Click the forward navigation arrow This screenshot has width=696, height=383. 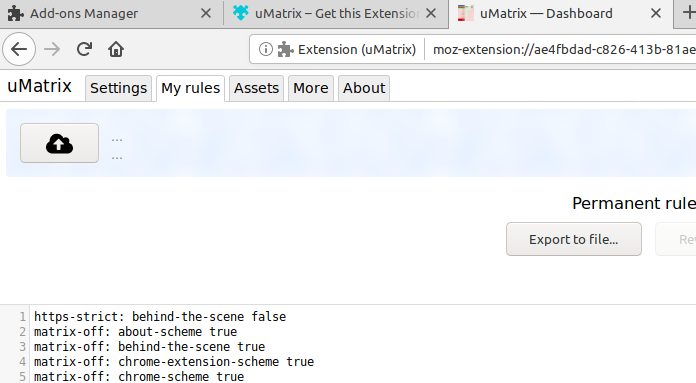coord(52,49)
